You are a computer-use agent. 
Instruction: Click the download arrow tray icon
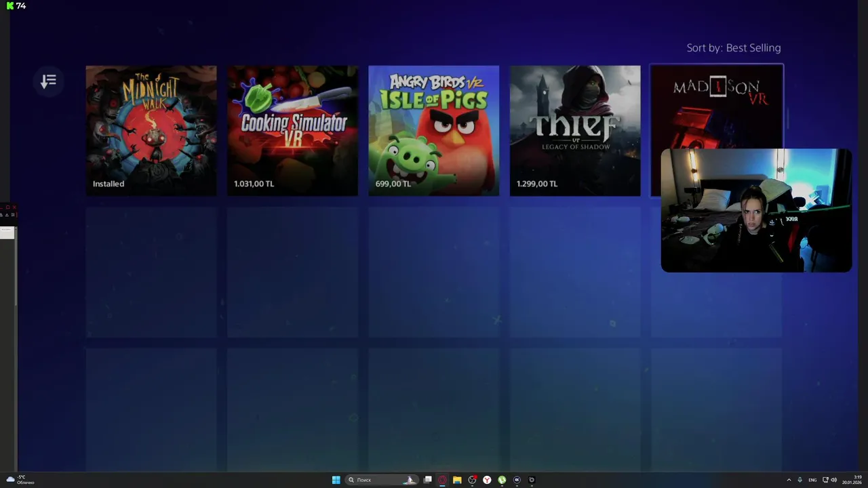coord(800,480)
